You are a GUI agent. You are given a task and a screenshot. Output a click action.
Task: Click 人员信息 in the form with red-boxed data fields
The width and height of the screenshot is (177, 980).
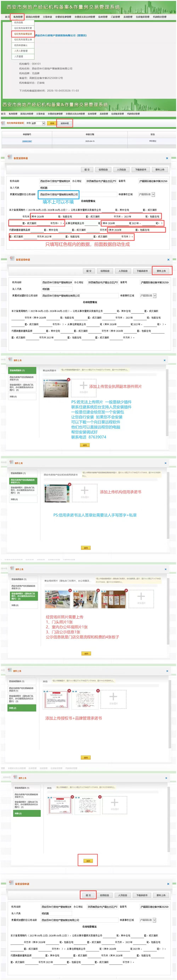click(122, 170)
